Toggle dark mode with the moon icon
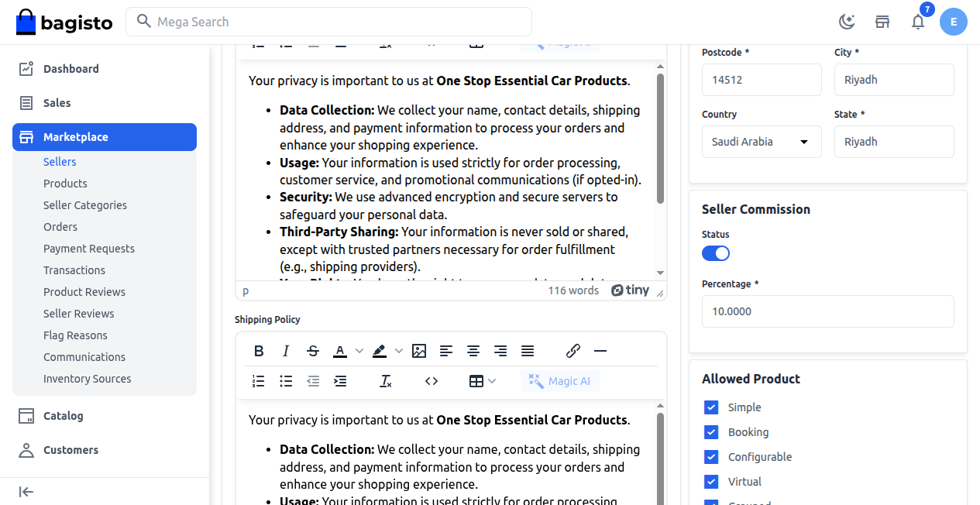 (847, 22)
